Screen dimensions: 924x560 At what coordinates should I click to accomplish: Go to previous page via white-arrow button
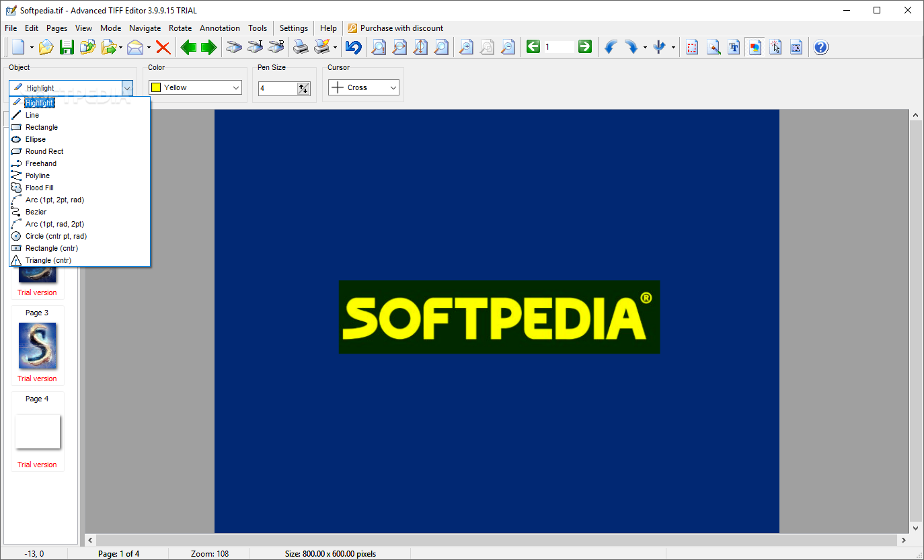point(533,46)
